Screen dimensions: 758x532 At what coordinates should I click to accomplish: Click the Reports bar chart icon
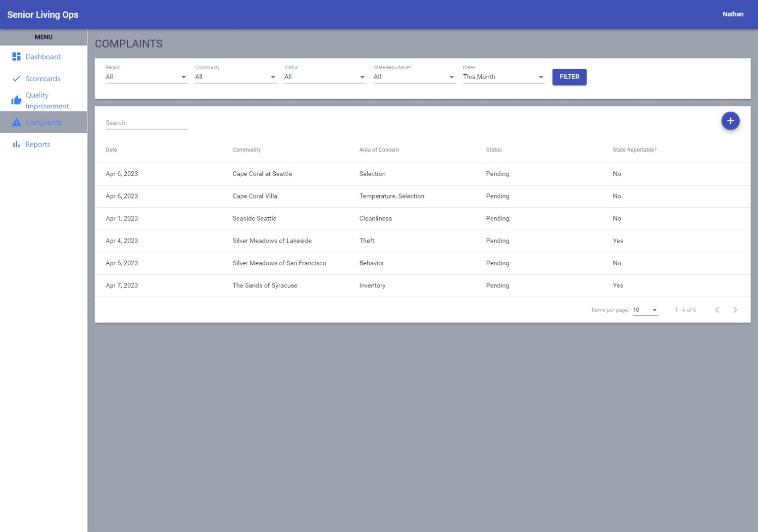(x=16, y=144)
